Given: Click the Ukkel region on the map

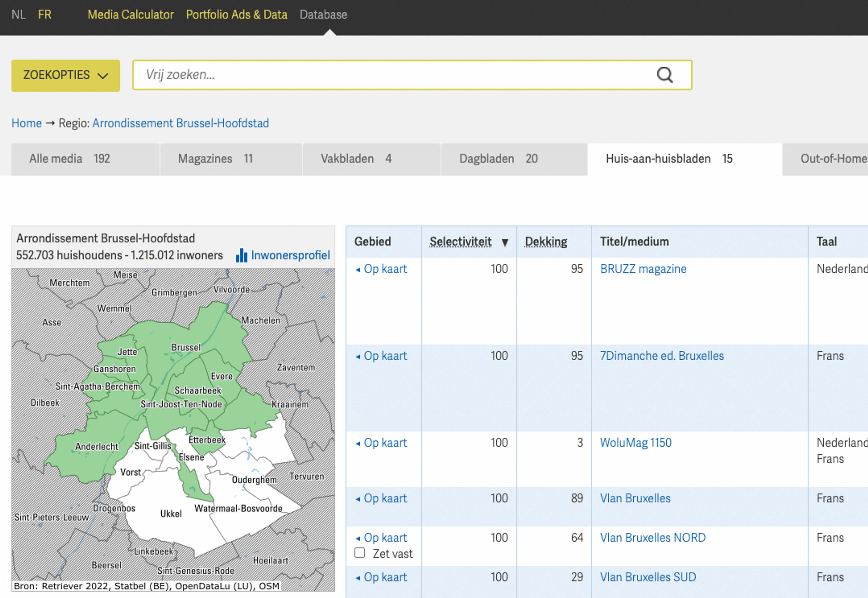Looking at the screenshot, I should [x=170, y=525].
